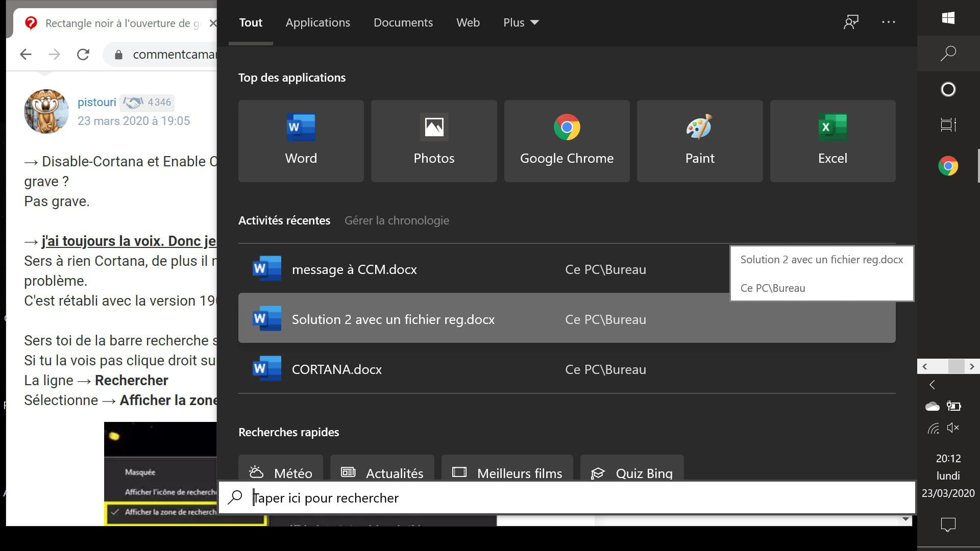The width and height of the screenshot is (980, 551).
Task: Switch to the Documents tab
Action: click(x=403, y=22)
